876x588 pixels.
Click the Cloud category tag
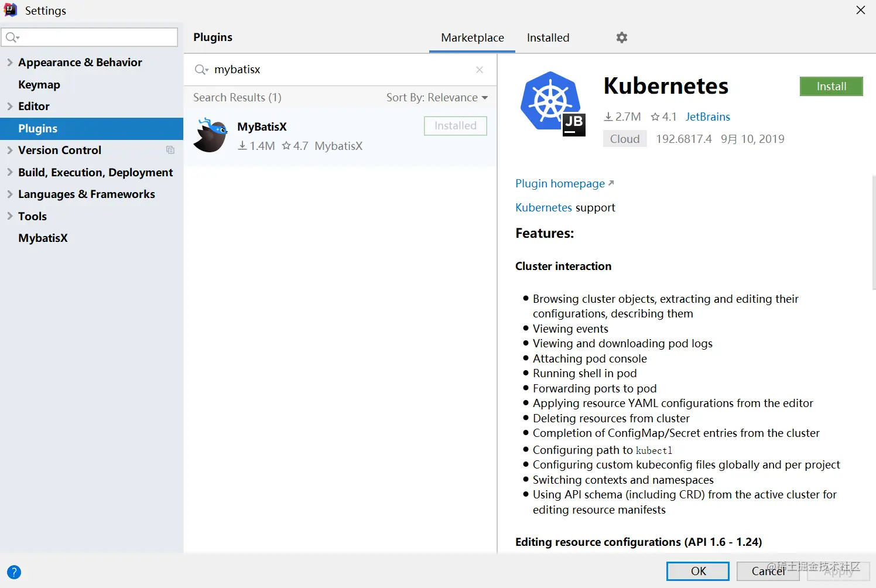point(625,139)
